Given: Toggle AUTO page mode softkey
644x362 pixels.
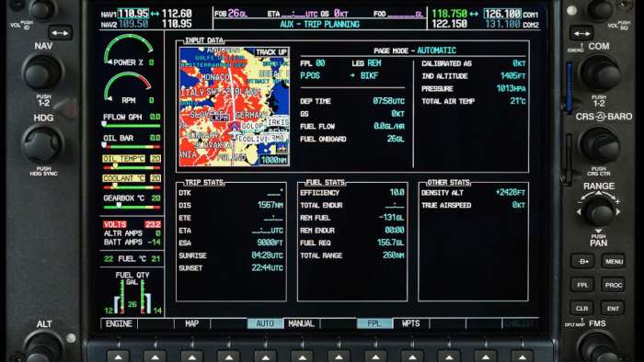Looking at the screenshot, I should point(265,323).
